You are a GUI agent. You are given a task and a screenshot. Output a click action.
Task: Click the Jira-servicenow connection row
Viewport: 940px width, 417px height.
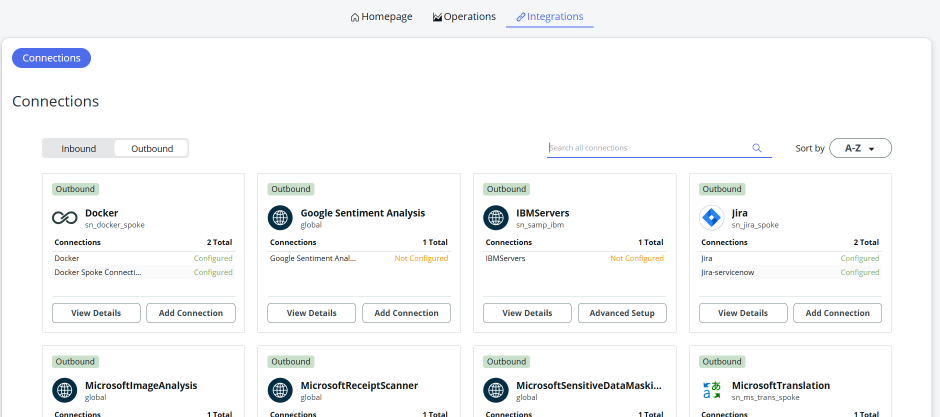790,272
